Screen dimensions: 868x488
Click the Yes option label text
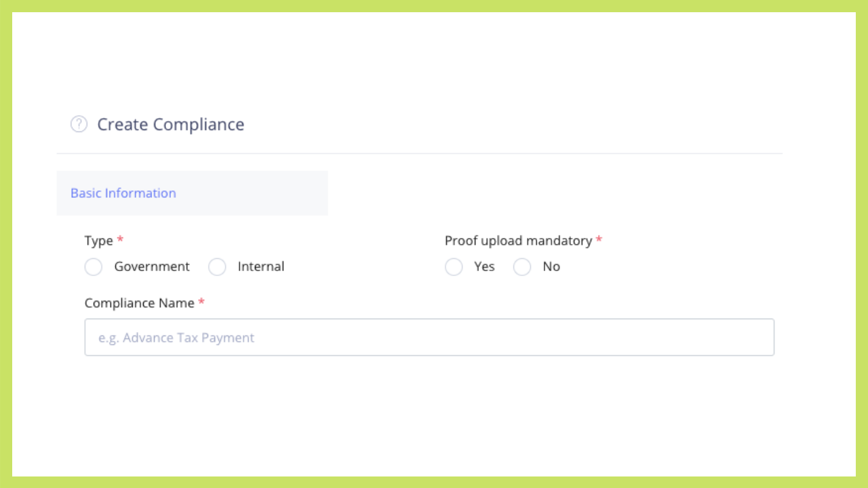(x=484, y=267)
